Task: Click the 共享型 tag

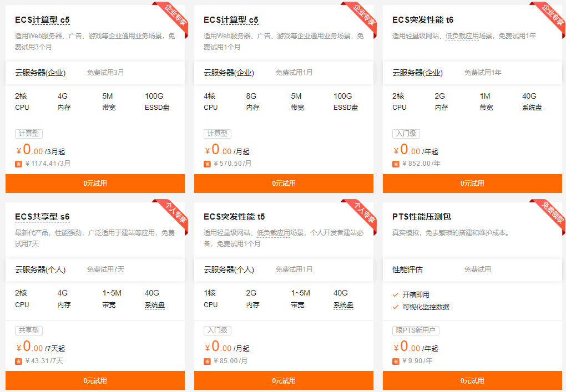Action: [29, 330]
